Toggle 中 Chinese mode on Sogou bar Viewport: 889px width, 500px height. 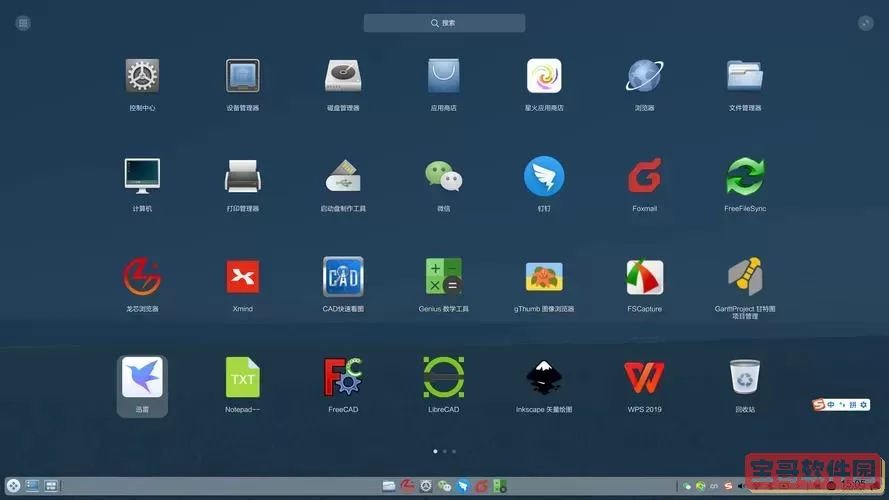[x=831, y=405]
